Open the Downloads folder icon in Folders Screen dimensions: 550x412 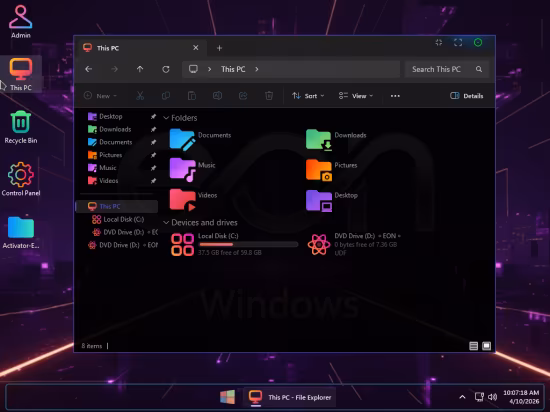[x=318, y=140]
